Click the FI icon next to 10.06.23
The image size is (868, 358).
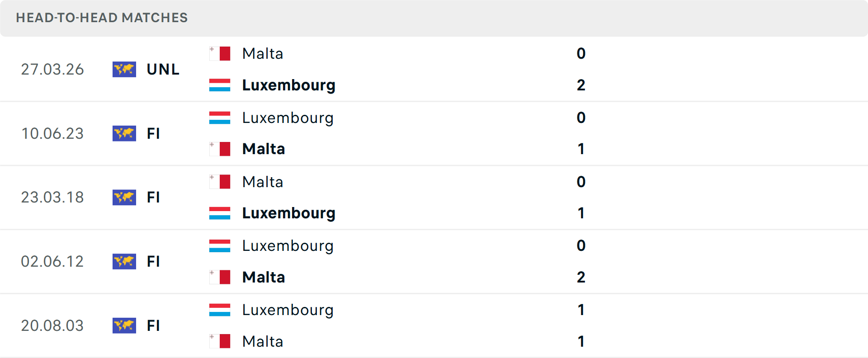pos(124,134)
